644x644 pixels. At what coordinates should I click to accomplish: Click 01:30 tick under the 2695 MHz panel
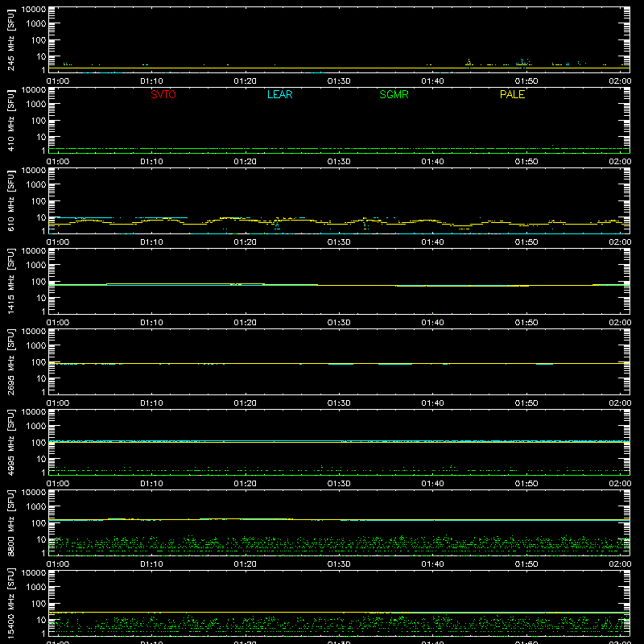(339, 403)
